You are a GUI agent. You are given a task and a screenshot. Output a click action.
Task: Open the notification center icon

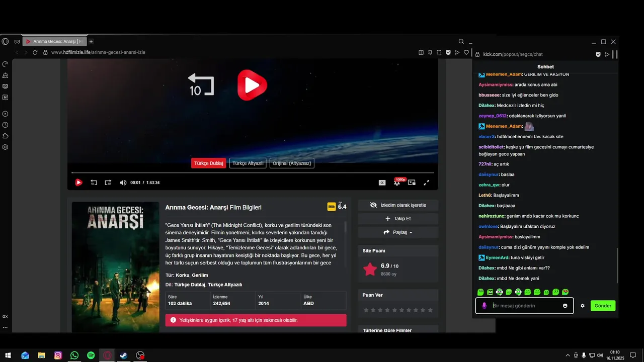[633, 355]
